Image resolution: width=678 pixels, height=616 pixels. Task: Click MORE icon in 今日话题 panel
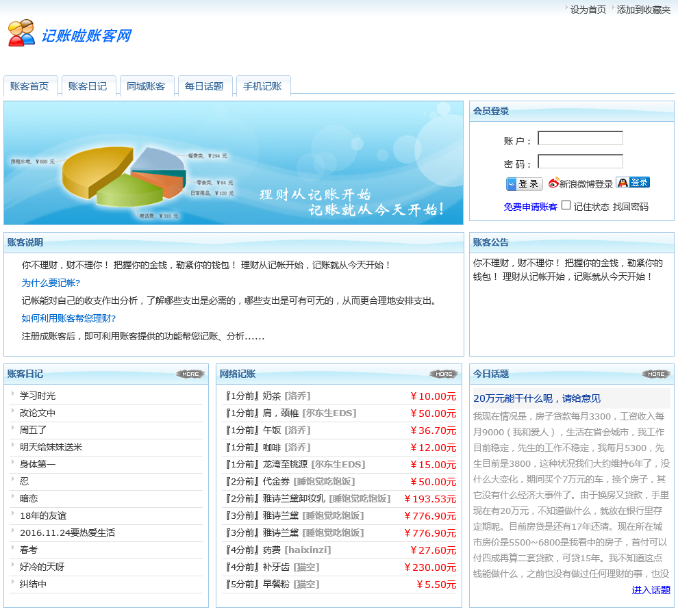[656, 374]
